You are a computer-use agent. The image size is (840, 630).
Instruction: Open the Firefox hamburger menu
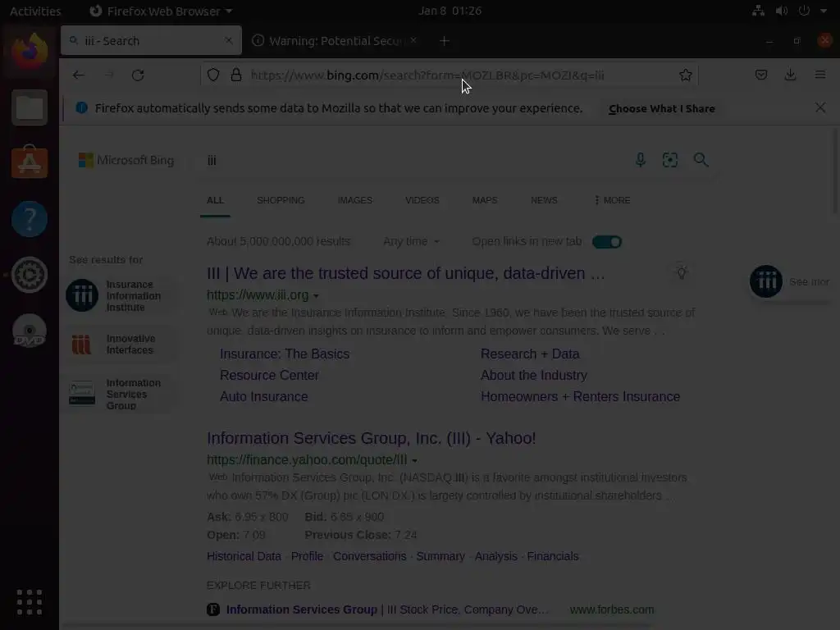click(820, 75)
